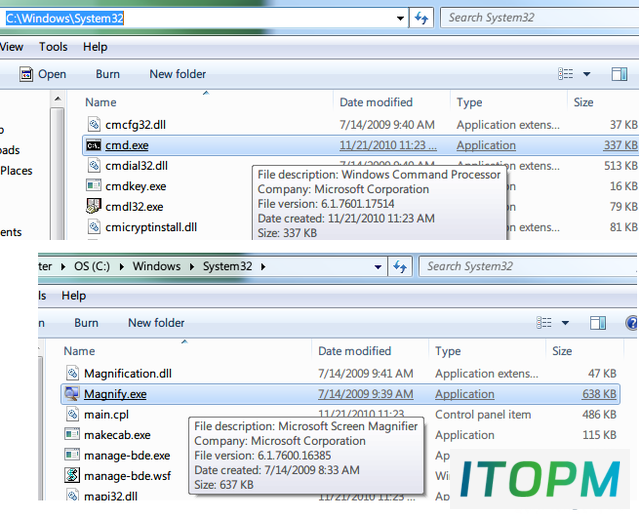
Task: Expand view options arrow in upper window
Action: click(x=587, y=74)
